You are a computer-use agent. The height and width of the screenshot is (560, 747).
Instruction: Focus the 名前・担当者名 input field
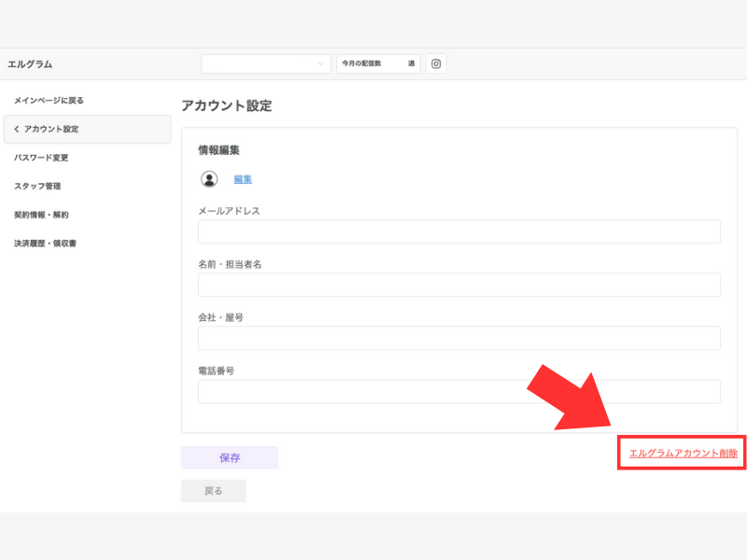(x=459, y=286)
